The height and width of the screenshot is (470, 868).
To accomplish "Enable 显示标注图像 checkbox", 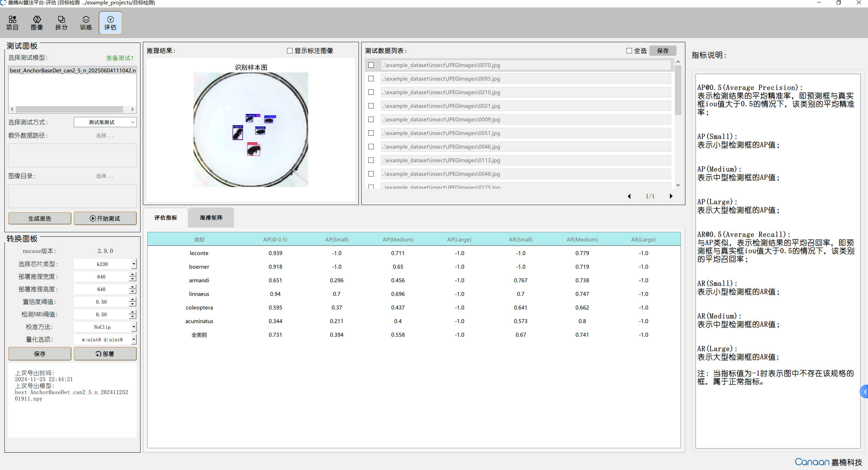I will pos(290,51).
